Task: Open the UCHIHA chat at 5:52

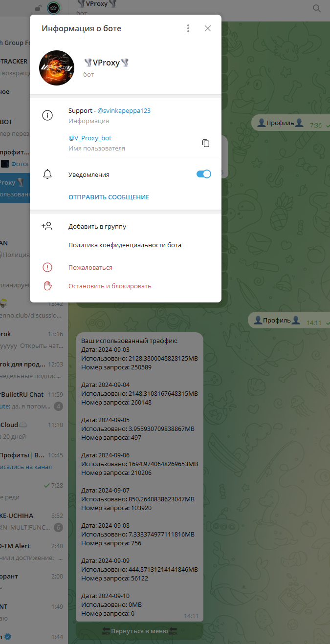Action: coord(33,521)
